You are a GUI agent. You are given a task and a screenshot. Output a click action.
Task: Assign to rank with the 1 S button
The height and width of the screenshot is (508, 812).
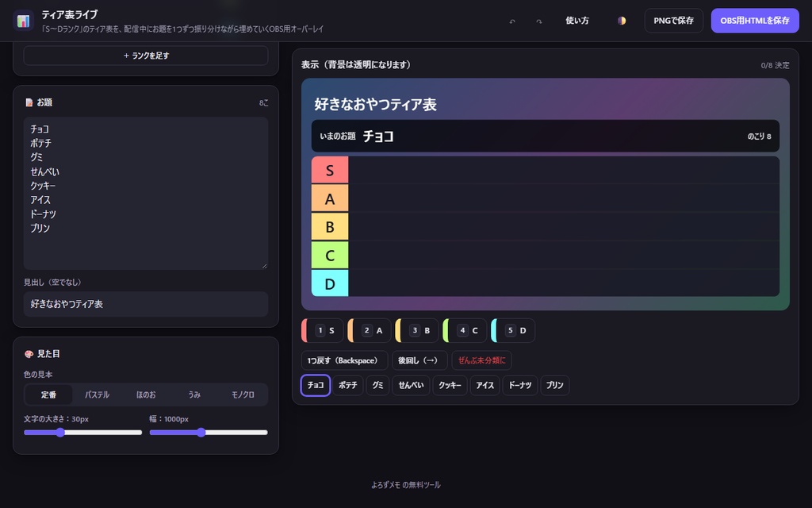click(x=323, y=331)
